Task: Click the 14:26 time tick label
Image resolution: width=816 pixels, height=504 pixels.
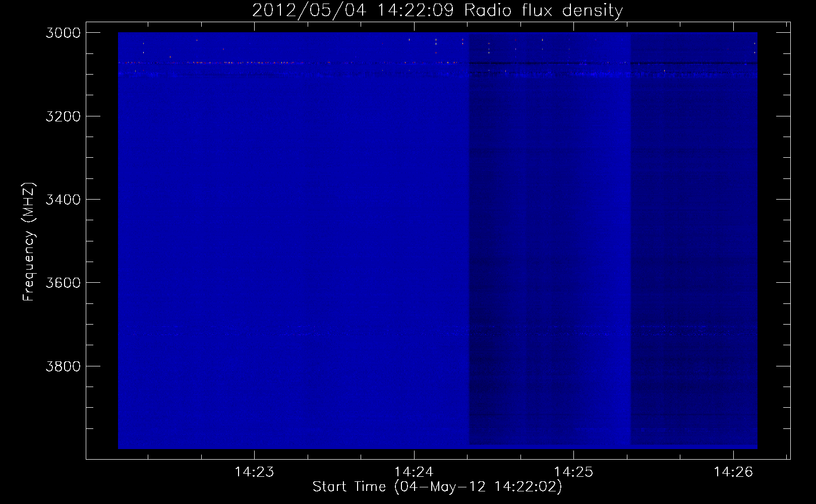Action: (733, 472)
